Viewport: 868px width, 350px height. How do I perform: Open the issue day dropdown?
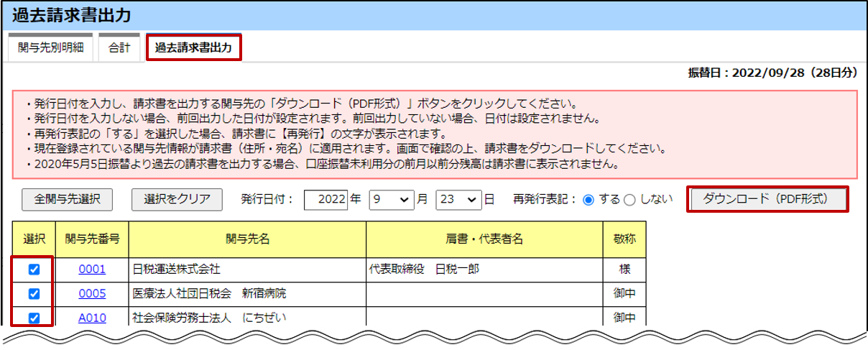pos(458,200)
